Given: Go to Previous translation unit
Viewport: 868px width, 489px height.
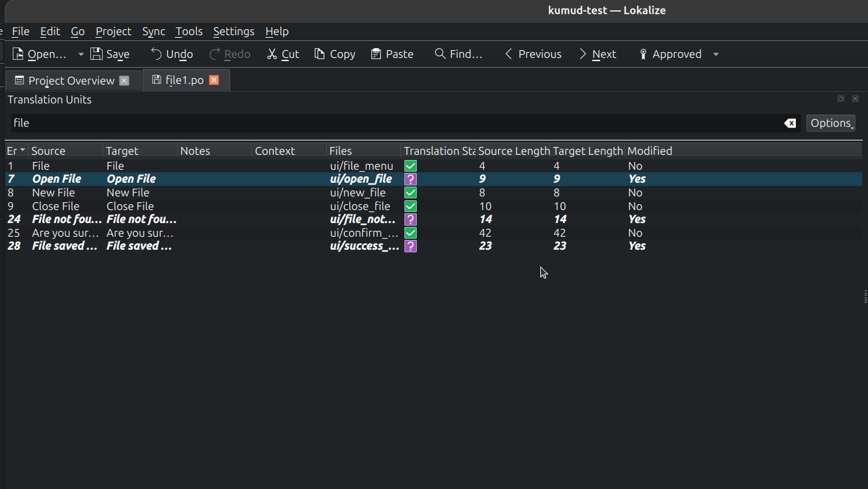Looking at the screenshot, I should (x=533, y=54).
